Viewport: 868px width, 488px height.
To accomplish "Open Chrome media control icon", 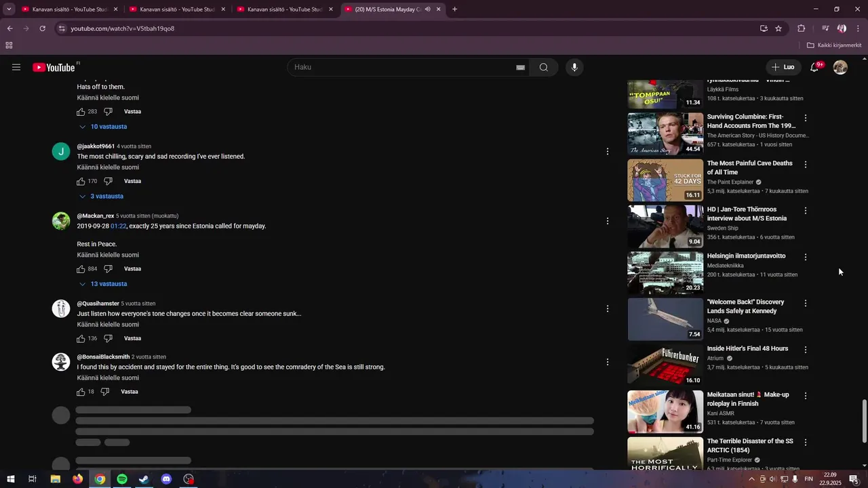I will [825, 28].
